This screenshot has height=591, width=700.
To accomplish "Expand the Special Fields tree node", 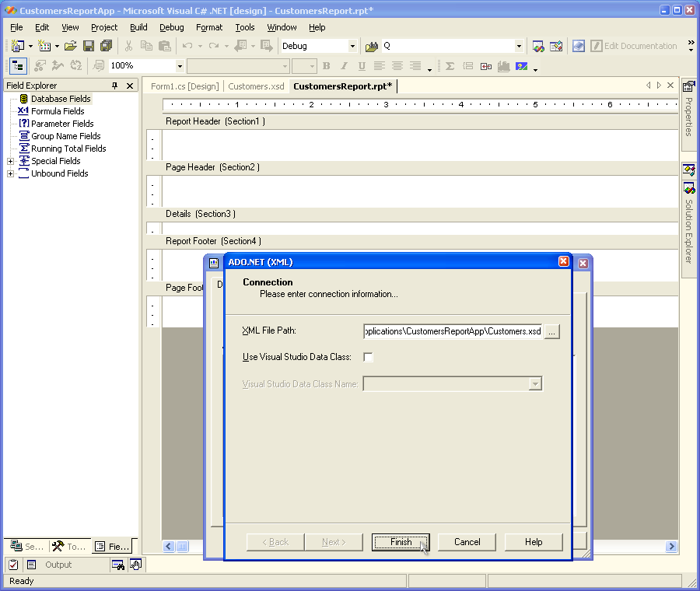I will pos(11,161).
